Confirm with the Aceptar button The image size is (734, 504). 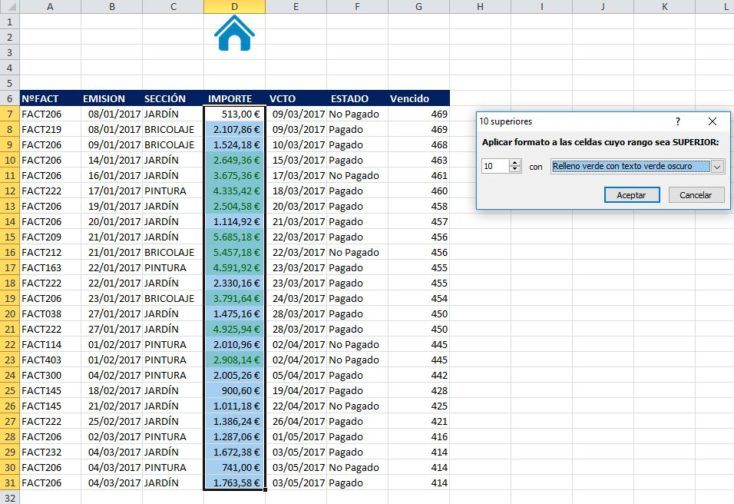[x=631, y=195]
